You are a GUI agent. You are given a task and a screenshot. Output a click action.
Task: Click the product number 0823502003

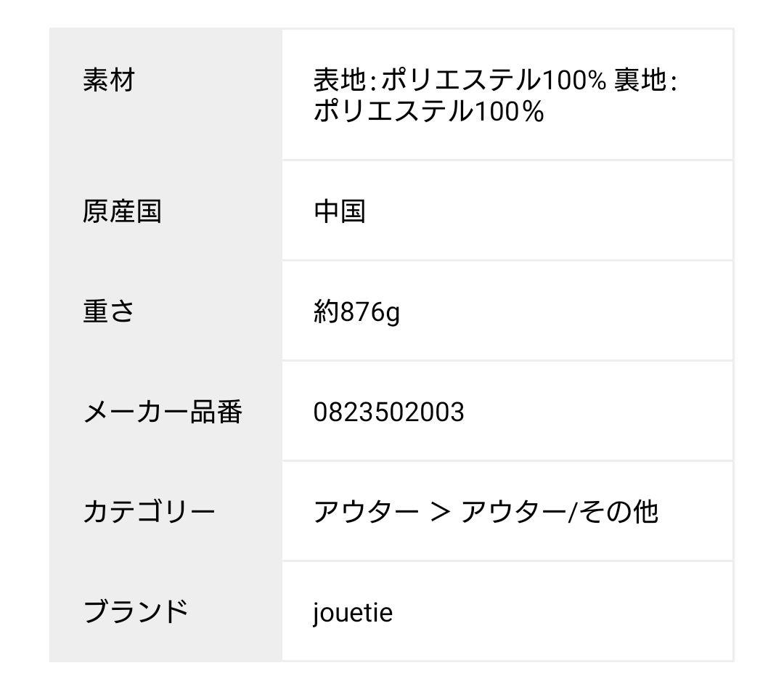click(x=388, y=412)
